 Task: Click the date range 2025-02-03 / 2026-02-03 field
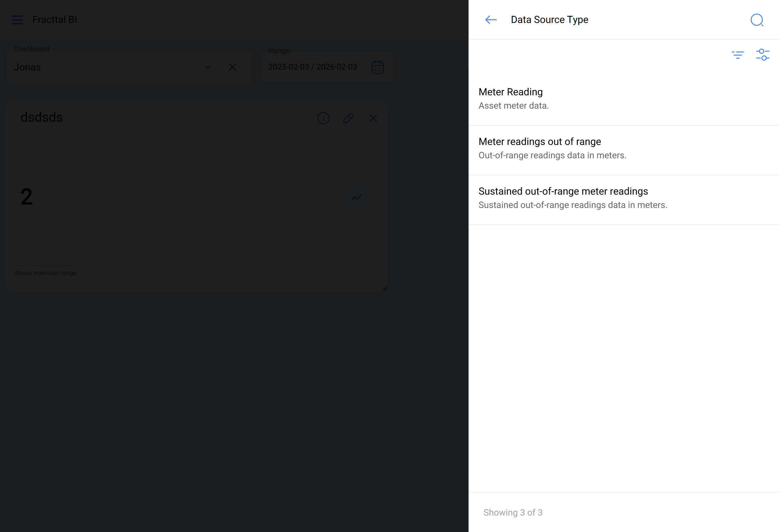[x=312, y=67]
